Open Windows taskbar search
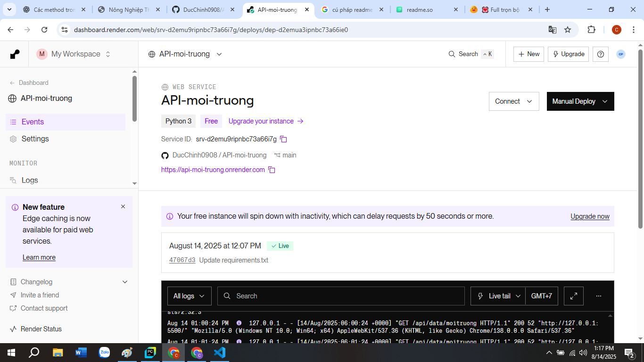 (34, 353)
